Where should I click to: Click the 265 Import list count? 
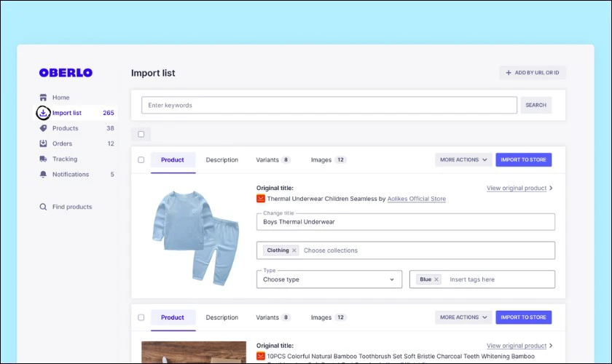[x=109, y=113]
